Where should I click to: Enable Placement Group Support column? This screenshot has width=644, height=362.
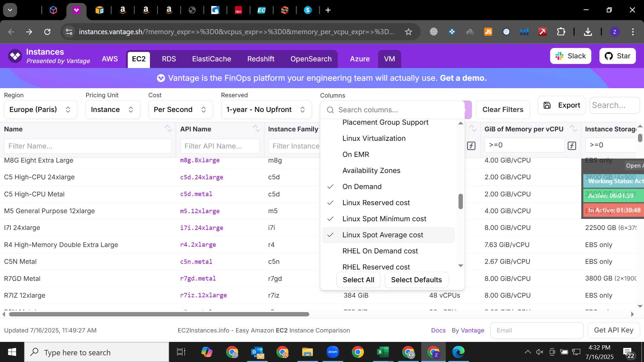click(x=388, y=123)
